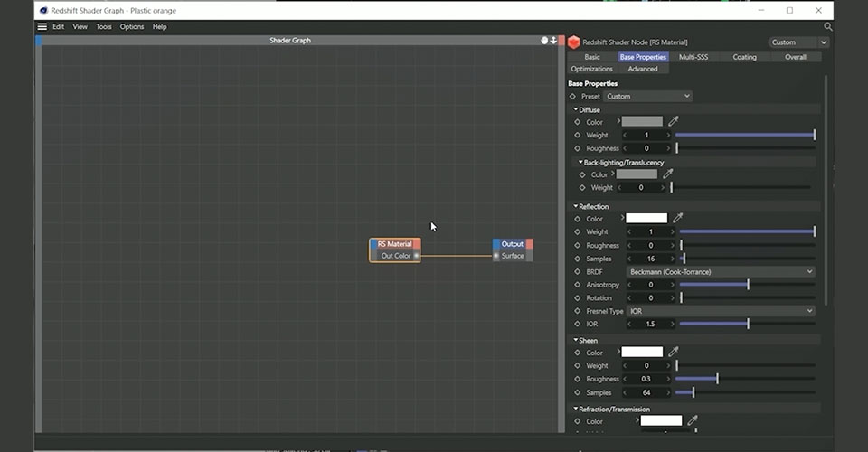
Task: Open the Options menu
Action: 132,26
